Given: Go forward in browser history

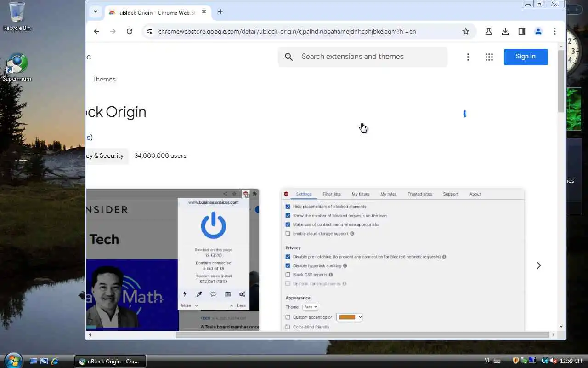Looking at the screenshot, I should point(113,31).
